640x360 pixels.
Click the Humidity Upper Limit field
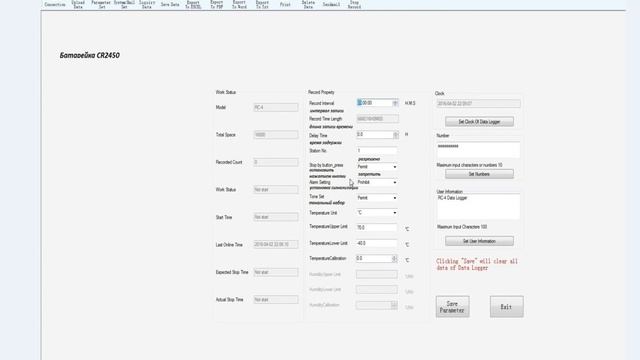[376, 274]
